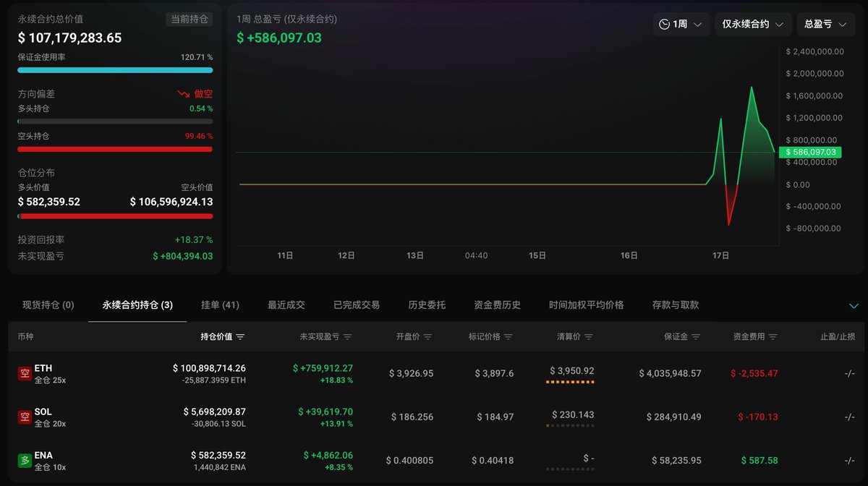
Task: Click the 当前持仓 button
Action: (189, 19)
